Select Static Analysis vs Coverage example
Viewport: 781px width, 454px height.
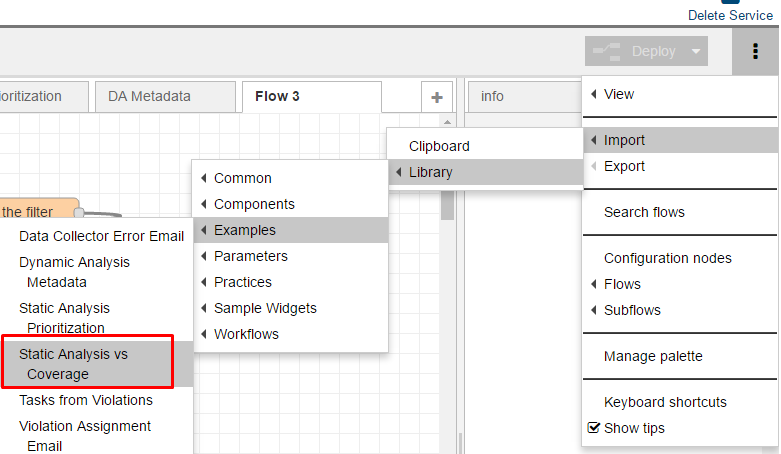[x=97, y=364]
